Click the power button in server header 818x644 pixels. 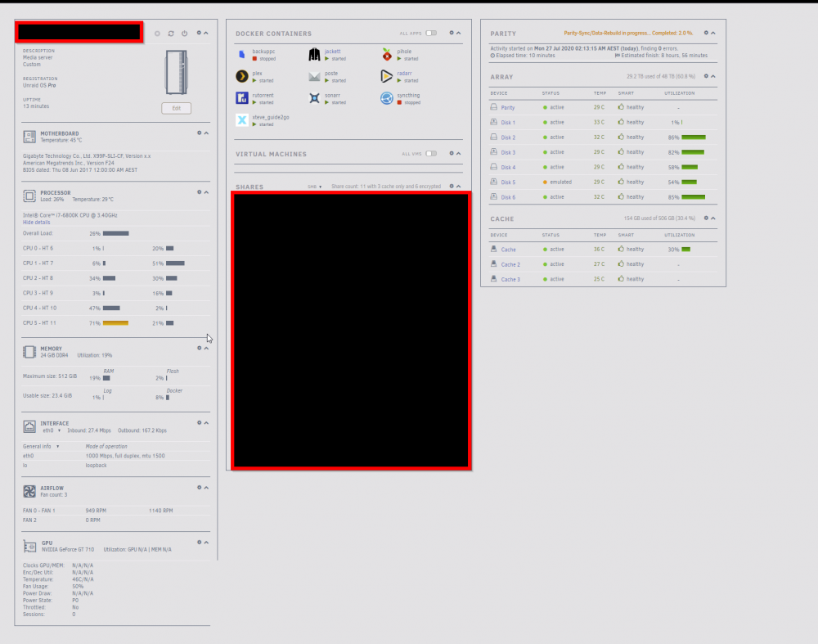tap(185, 34)
